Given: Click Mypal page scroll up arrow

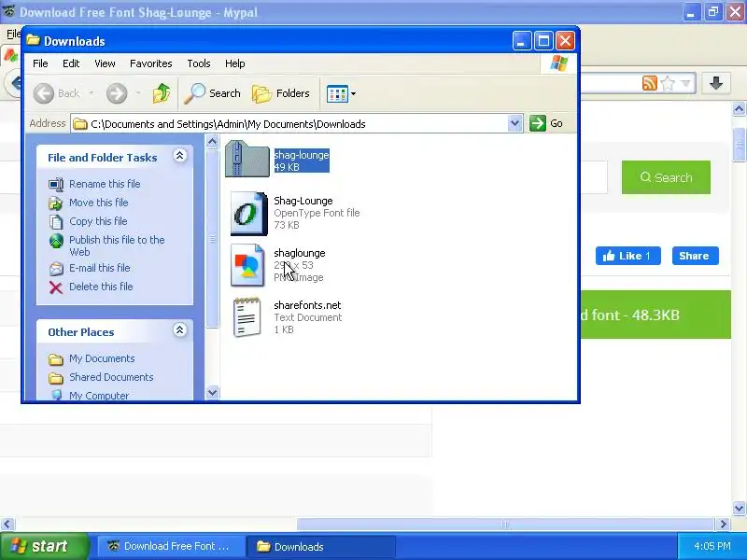Looking at the screenshot, I should point(739,109).
